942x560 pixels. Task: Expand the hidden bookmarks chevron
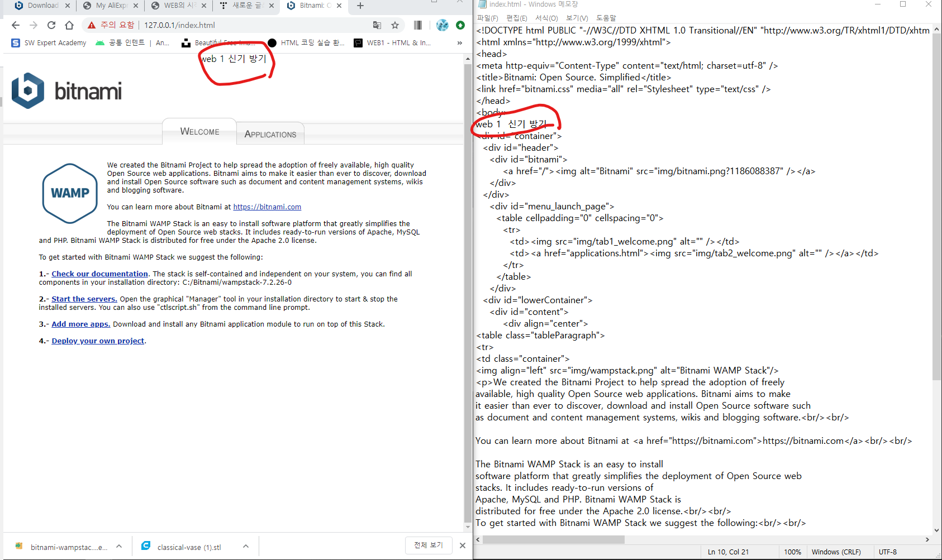pyautogui.click(x=460, y=43)
